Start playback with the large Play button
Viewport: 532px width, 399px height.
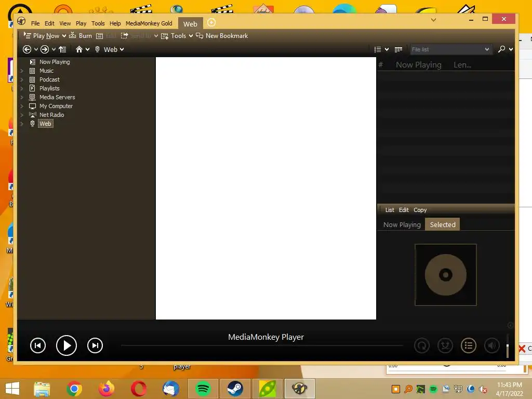[x=66, y=345]
